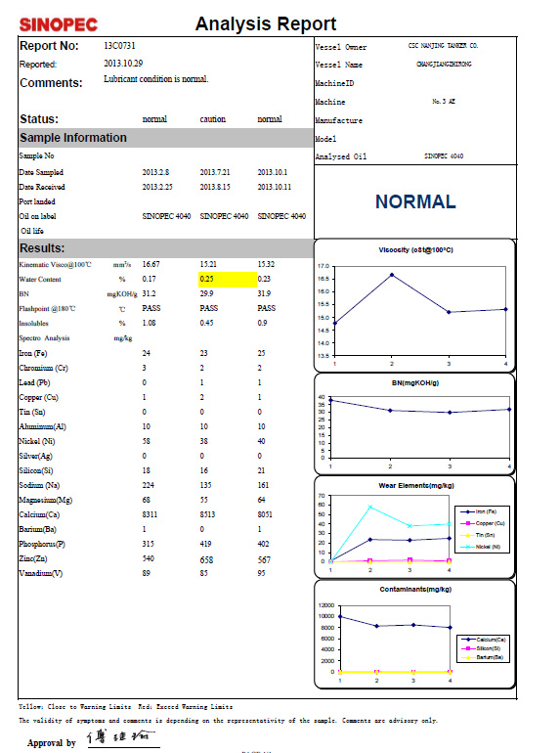Click BN value 31.9
Image resolution: width=560 pixels, height=753 pixels.
click(264, 293)
